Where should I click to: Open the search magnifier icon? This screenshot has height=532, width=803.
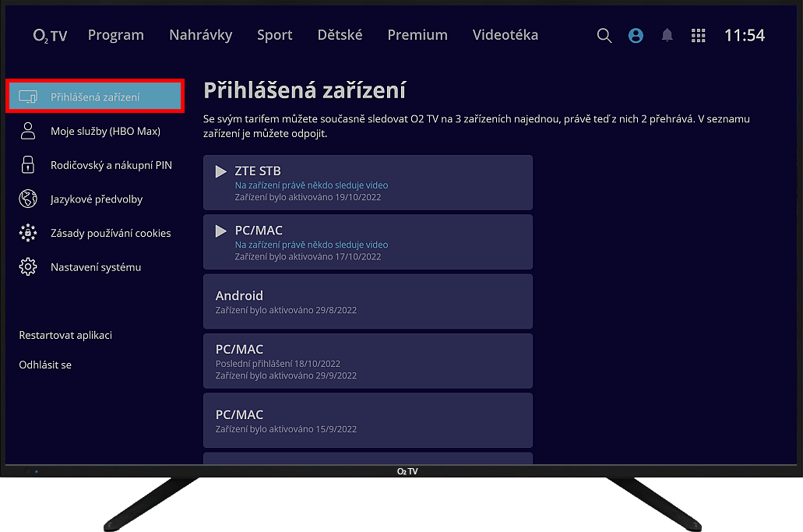pyautogui.click(x=604, y=36)
